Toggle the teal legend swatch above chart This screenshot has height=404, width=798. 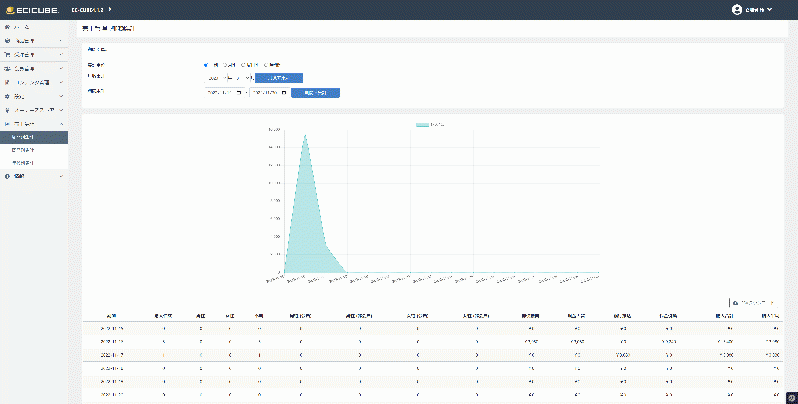pos(422,125)
